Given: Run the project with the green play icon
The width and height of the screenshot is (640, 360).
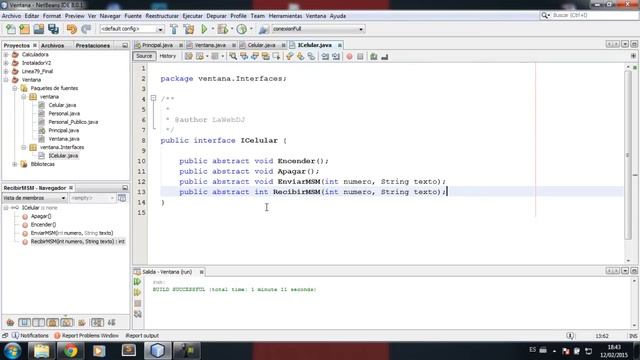Looking at the screenshot, I should (x=204, y=29).
